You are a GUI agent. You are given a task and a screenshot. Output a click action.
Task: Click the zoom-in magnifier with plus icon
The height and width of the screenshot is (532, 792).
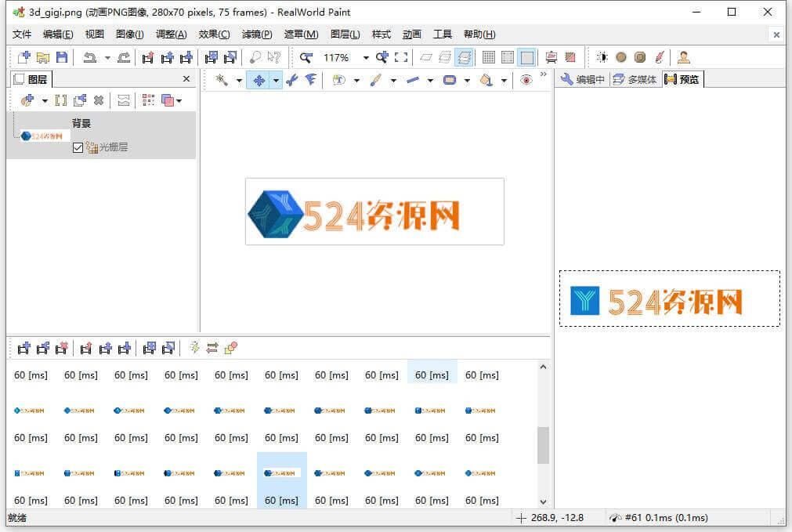[x=382, y=57]
